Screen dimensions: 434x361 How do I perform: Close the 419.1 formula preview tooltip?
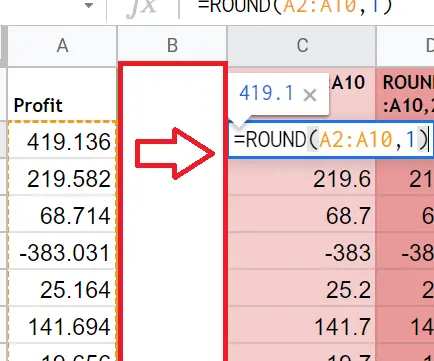click(310, 96)
